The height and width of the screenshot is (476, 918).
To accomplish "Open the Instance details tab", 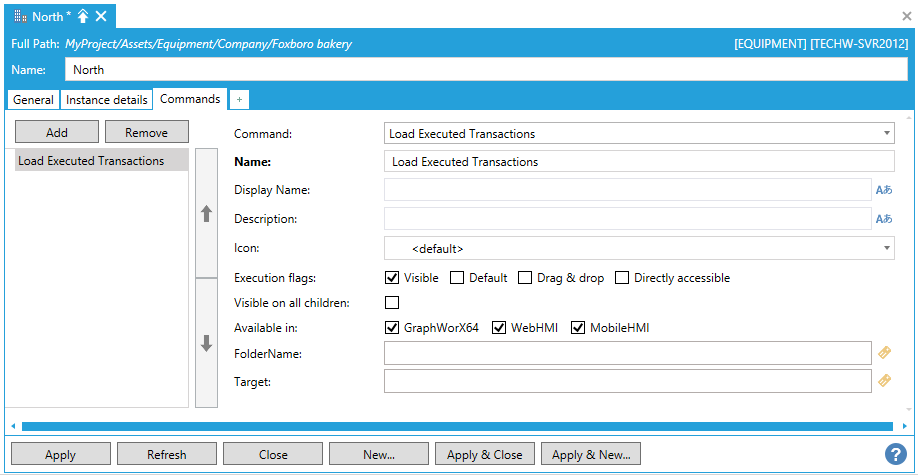I will (x=107, y=100).
